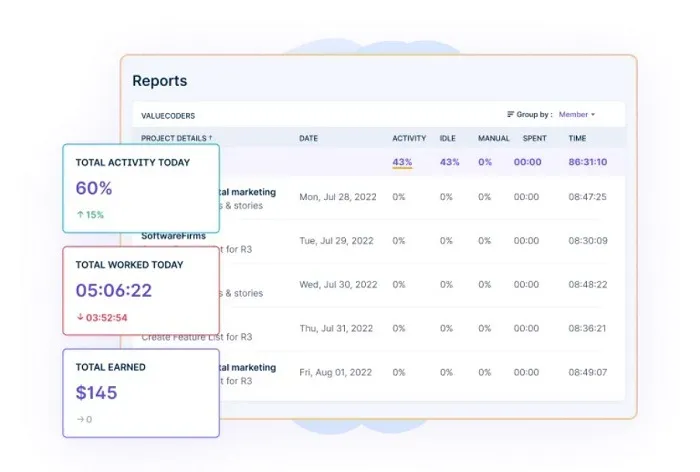700x472 pixels.
Task: Click the TIME column header
Action: (577, 138)
